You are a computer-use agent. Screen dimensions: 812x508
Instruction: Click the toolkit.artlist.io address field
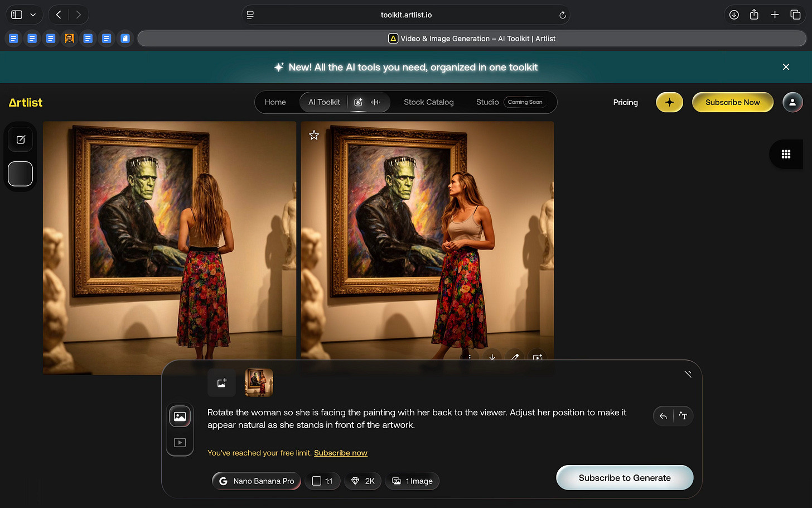(406, 15)
